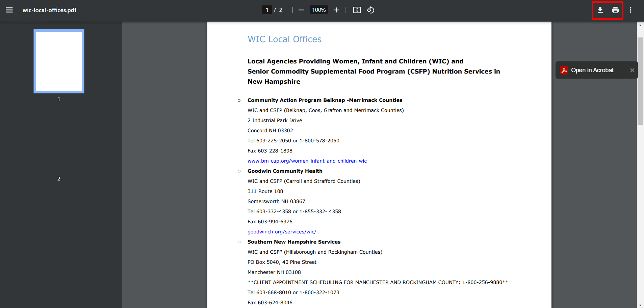Click 'Tel 603-332-4358 or 1-855-332- 4358' line
Screen dimensions: 644x308
(x=294, y=212)
